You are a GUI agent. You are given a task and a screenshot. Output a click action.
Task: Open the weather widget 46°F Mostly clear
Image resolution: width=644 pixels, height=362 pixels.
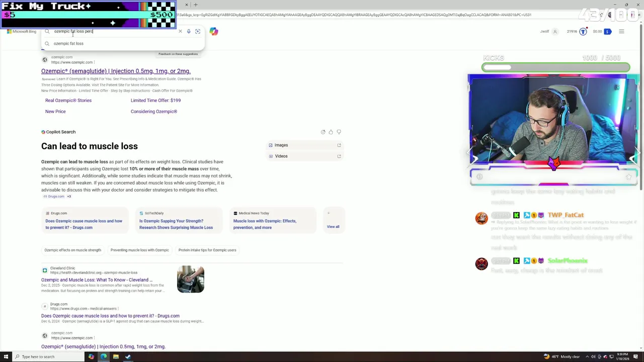coord(561,357)
